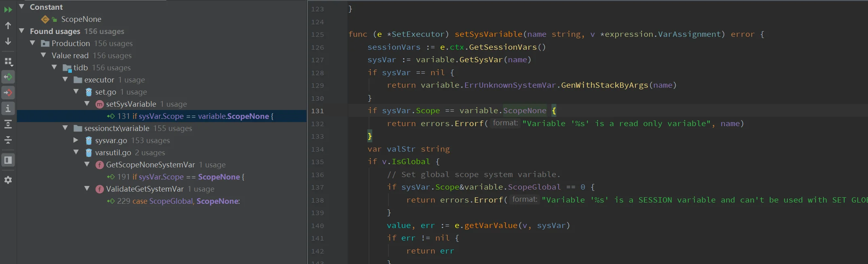Click the Expand All icon

click(x=8, y=124)
